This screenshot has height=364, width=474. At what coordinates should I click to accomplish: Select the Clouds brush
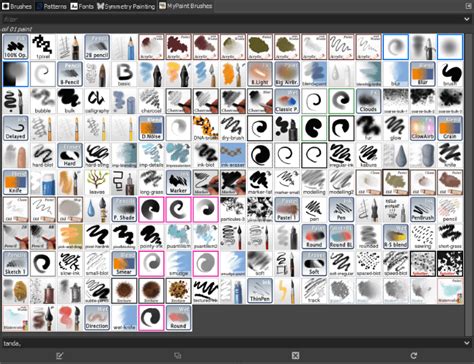(x=368, y=101)
